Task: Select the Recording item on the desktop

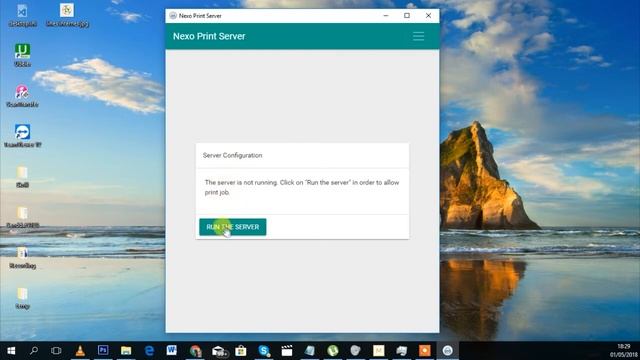Action: click(x=22, y=257)
